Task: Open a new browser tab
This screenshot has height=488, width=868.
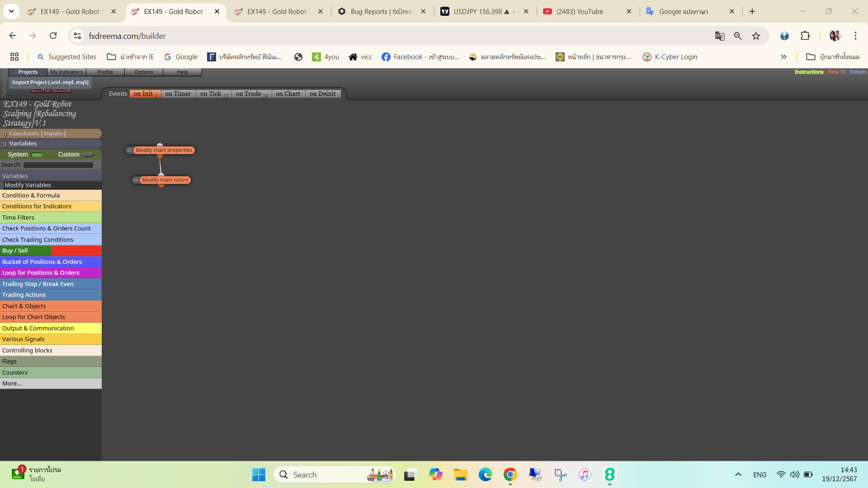Action: tap(752, 12)
